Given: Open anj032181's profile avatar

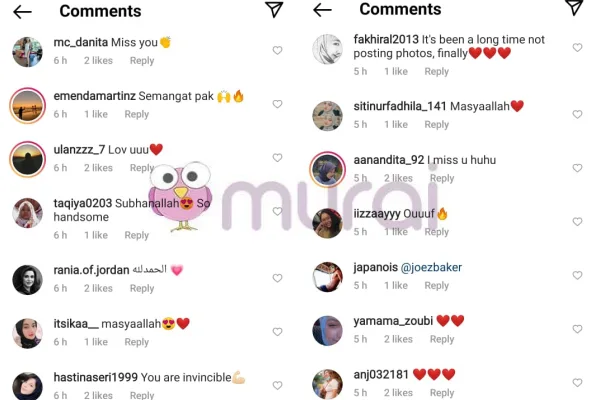Looking at the screenshot, I should click(327, 384).
